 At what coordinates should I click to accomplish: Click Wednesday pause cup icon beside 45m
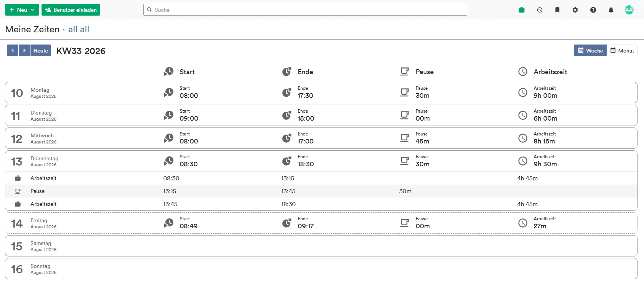coord(405,138)
